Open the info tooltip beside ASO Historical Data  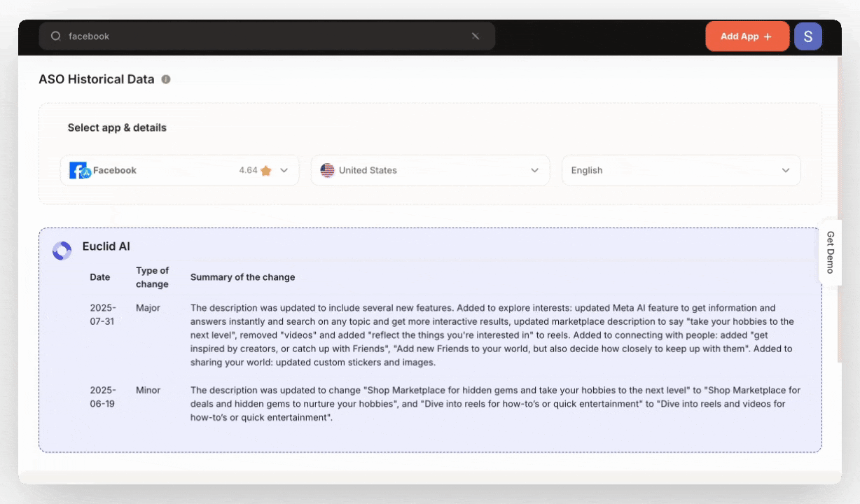coord(166,79)
